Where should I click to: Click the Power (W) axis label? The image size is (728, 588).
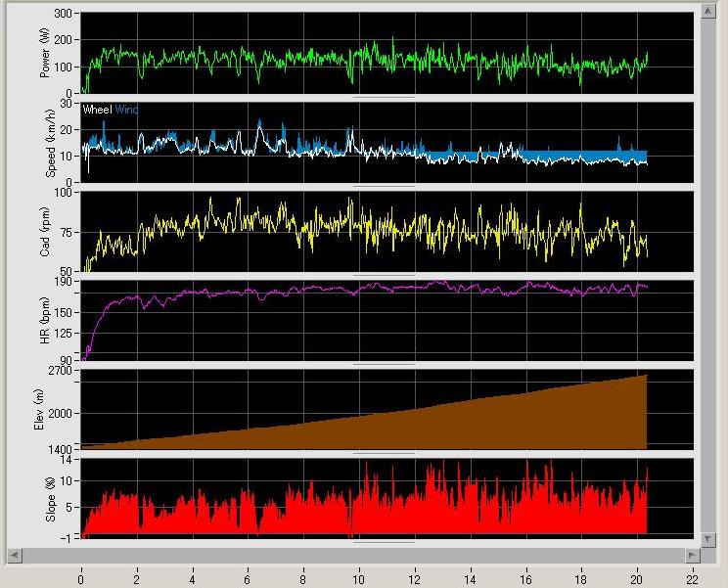tap(44, 54)
